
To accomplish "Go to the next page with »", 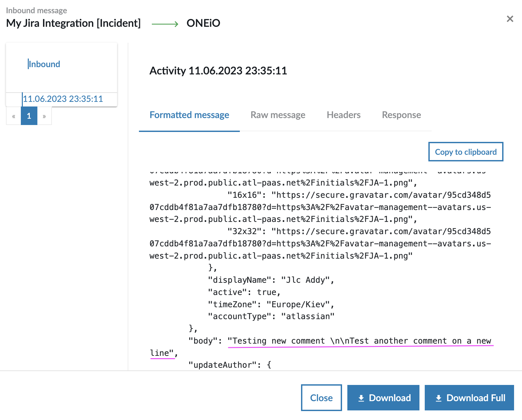I will (44, 116).
